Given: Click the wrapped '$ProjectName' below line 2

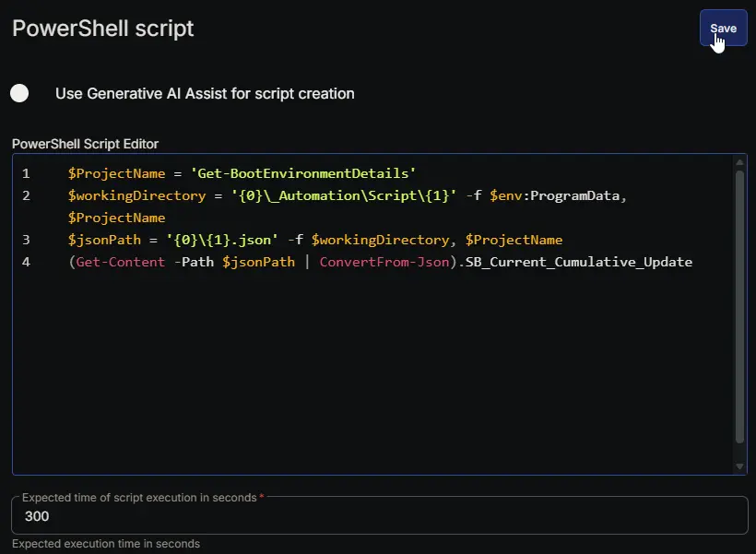Looking at the screenshot, I should 117,218.
